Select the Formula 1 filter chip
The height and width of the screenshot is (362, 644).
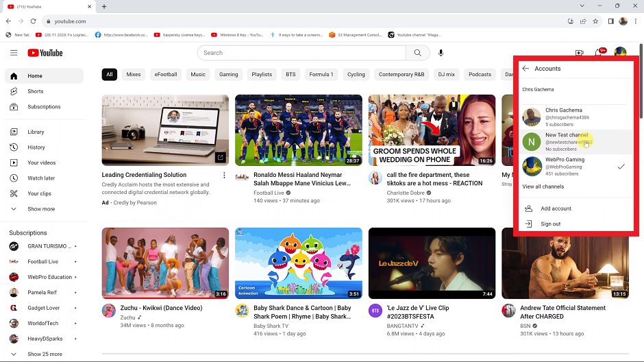(x=321, y=74)
